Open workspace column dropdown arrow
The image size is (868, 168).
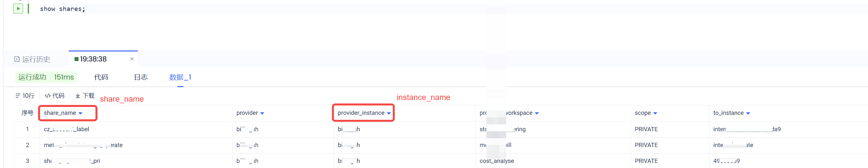pos(537,113)
